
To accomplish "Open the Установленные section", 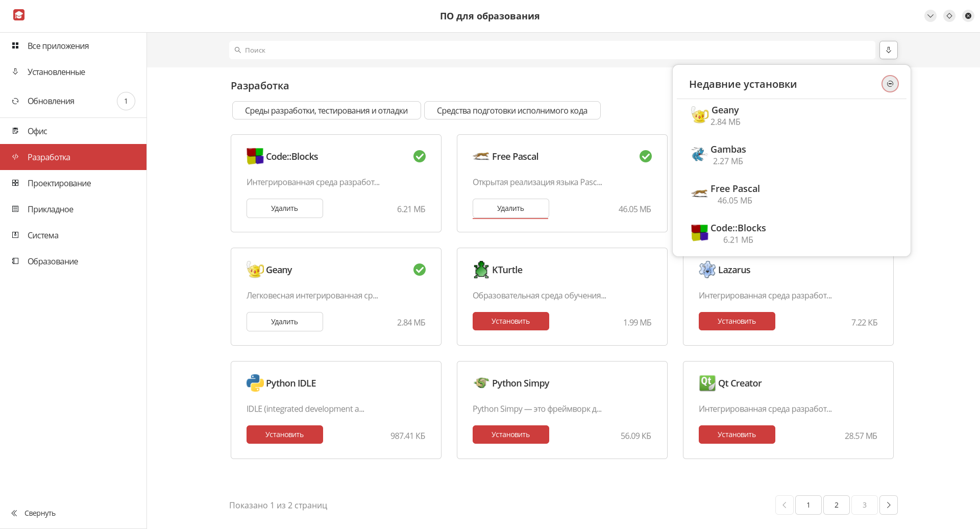I will pos(73,72).
